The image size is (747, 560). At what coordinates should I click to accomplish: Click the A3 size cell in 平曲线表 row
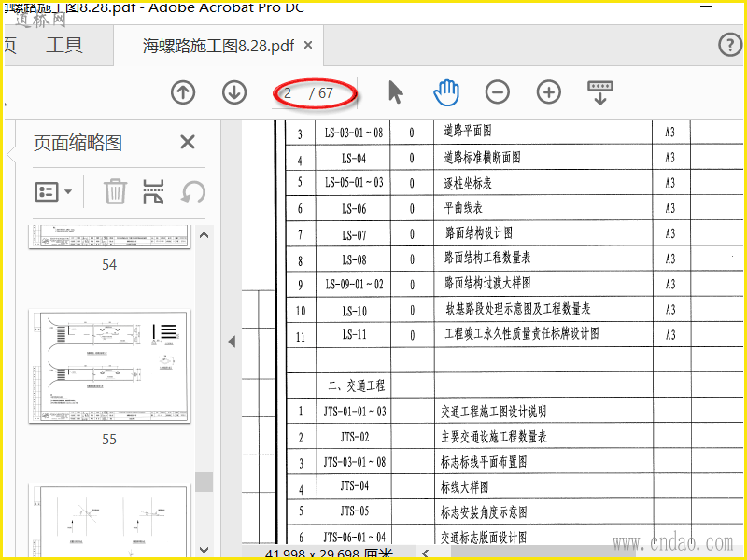669,208
